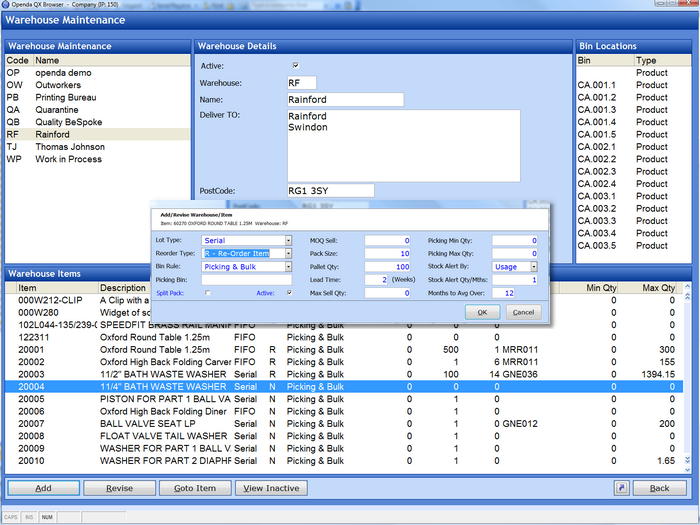Select item 20008 FLOAT VALVE TAIL WASHER

point(344,436)
